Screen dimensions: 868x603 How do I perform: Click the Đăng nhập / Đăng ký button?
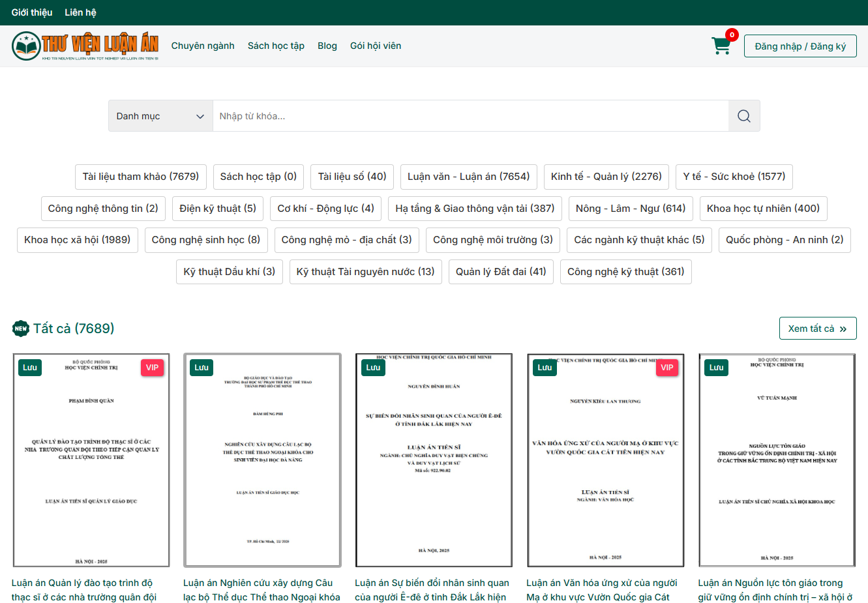[800, 46]
